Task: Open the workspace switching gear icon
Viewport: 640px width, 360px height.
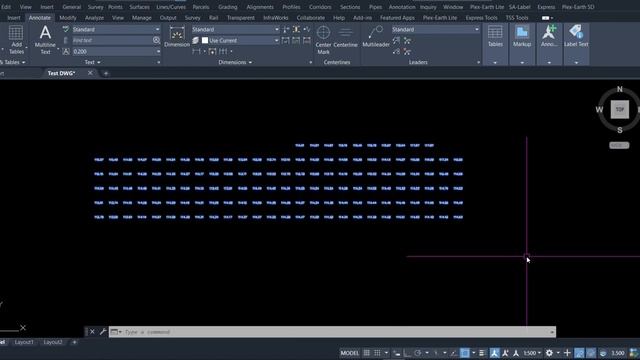Action: 549,353
